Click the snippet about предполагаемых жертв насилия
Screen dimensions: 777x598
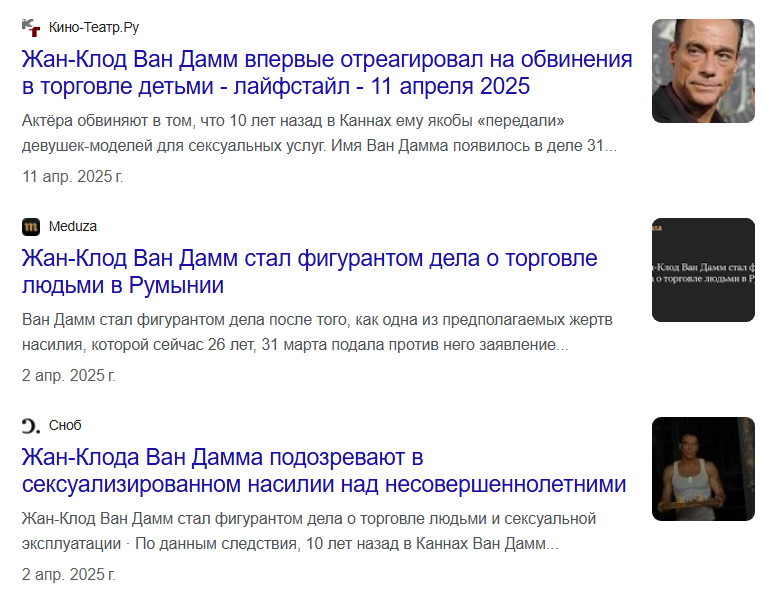317,332
